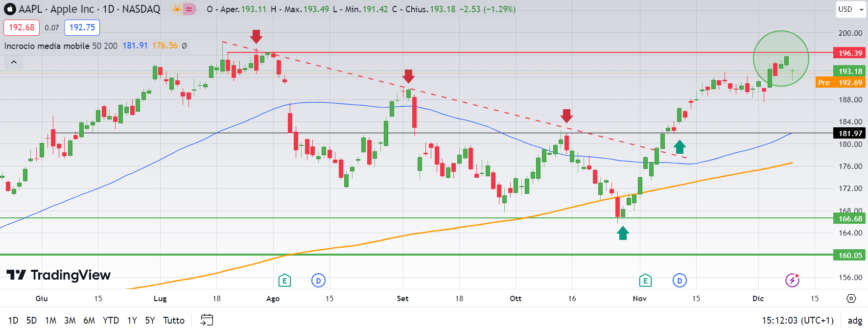Viewport: 868px width, 331px height.
Task: Click the Ott label on time axis
Action: click(x=516, y=298)
